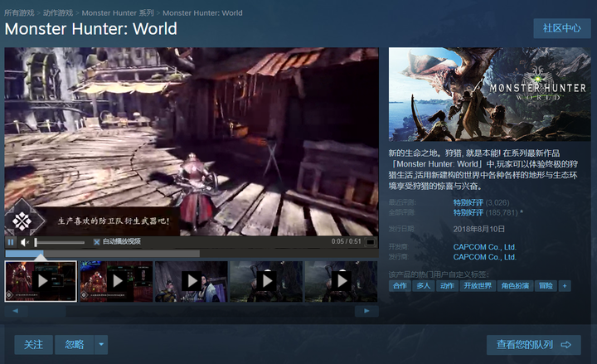Click the 关注 follow button
The image size is (597, 364).
33,344
